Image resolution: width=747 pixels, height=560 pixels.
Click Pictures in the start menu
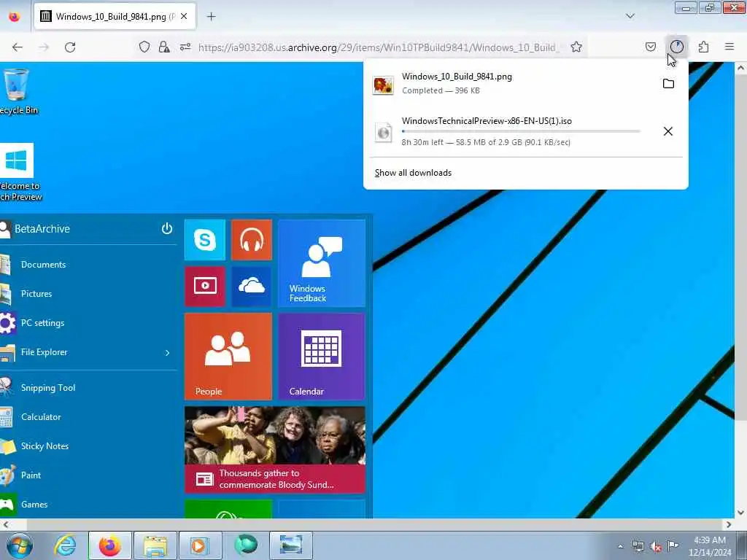tap(36, 294)
